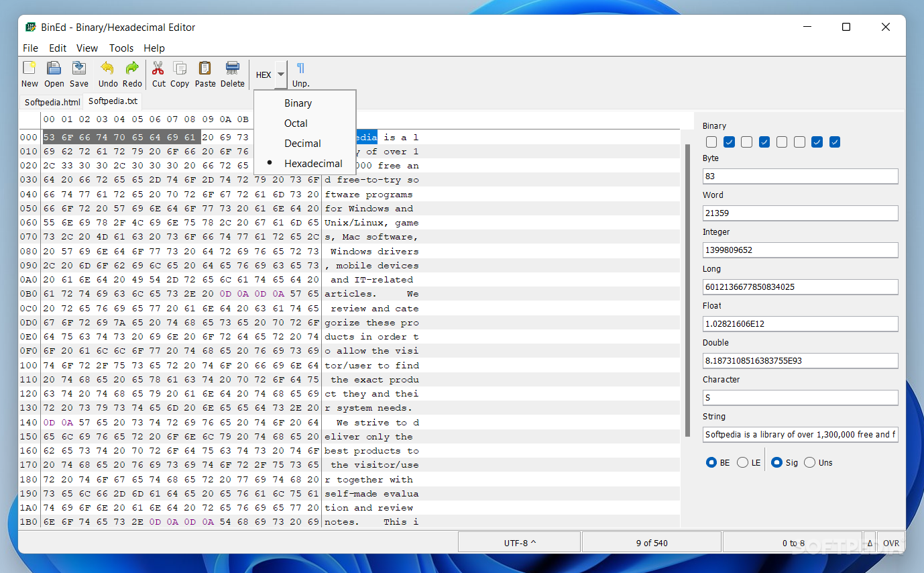Toggle the second Binary bit checkbox
The image size is (924, 573).
tap(730, 142)
